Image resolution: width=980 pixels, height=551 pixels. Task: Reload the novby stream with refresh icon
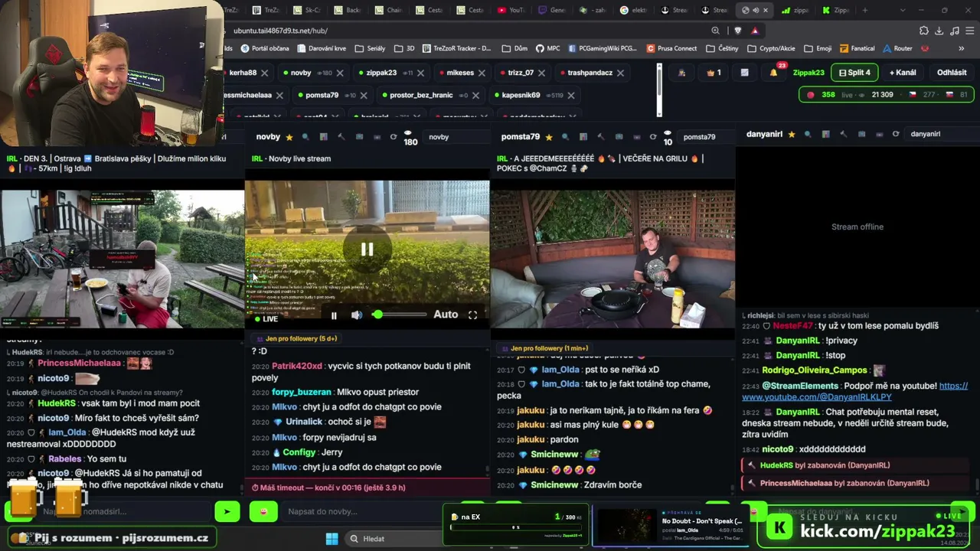coord(394,137)
